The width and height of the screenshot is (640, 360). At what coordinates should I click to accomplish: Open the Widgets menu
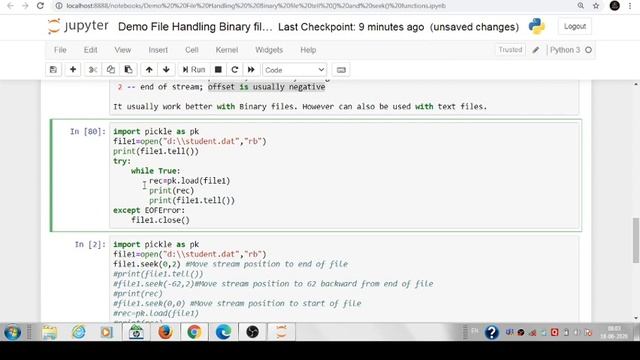point(269,50)
